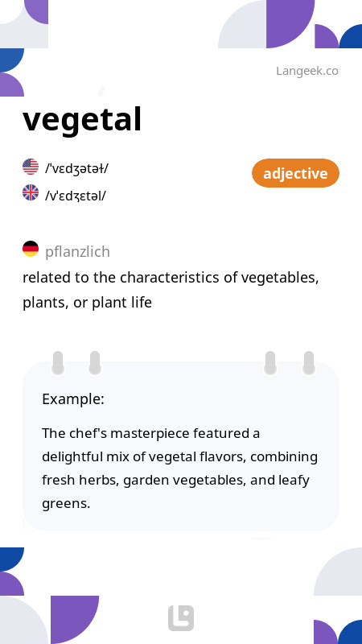Select the headword vegetal
362x644 pixels.
[x=82, y=120]
